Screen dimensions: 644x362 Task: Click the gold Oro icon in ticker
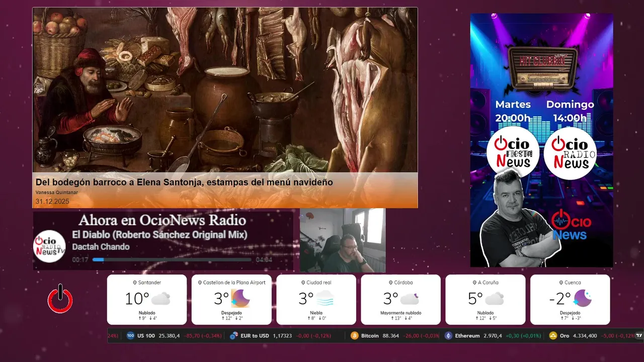click(x=553, y=335)
